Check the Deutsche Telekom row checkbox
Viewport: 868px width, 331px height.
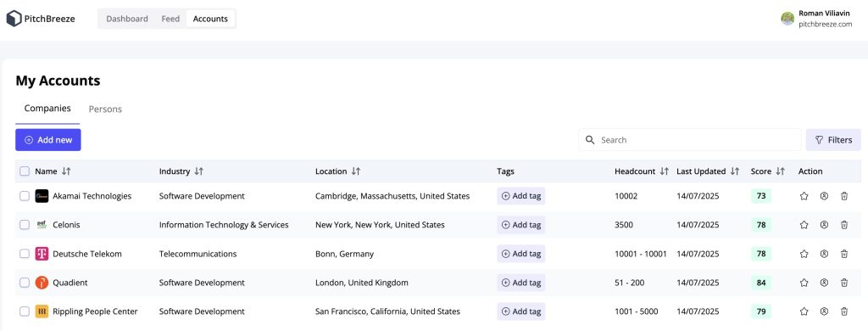(25, 254)
